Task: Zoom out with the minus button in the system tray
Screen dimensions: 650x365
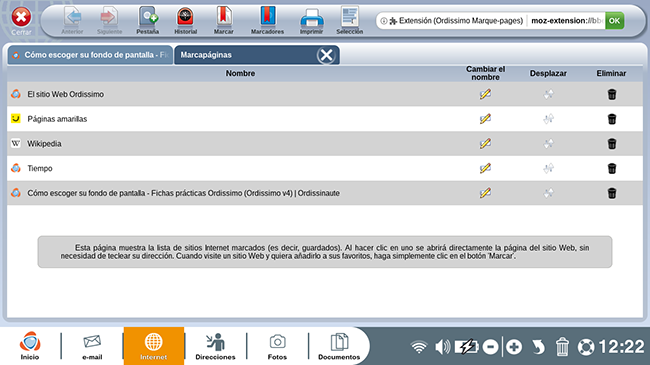Action: click(490, 347)
